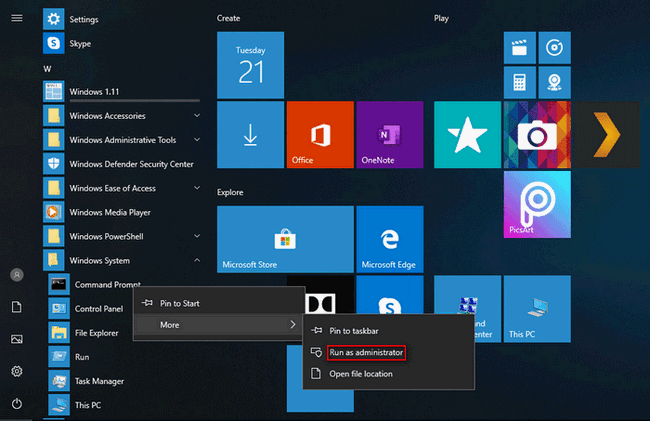The width and height of the screenshot is (650, 421).
Task: Open the OneNote tile
Action: (x=390, y=135)
